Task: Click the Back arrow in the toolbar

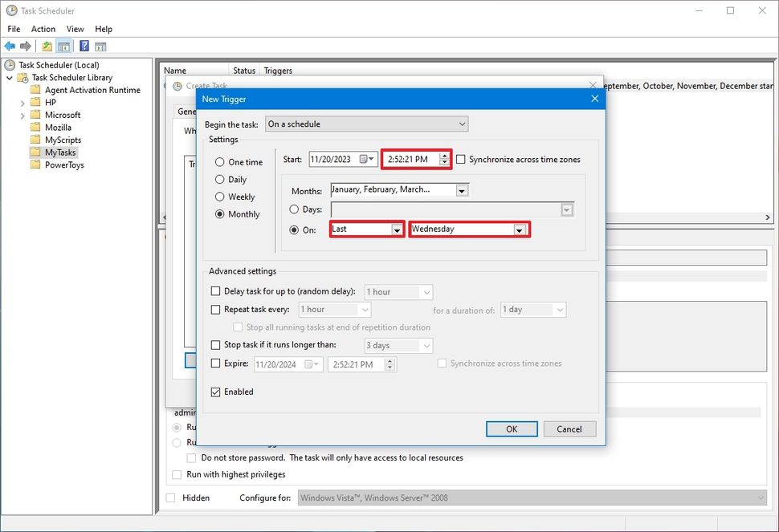Action: click(x=10, y=46)
